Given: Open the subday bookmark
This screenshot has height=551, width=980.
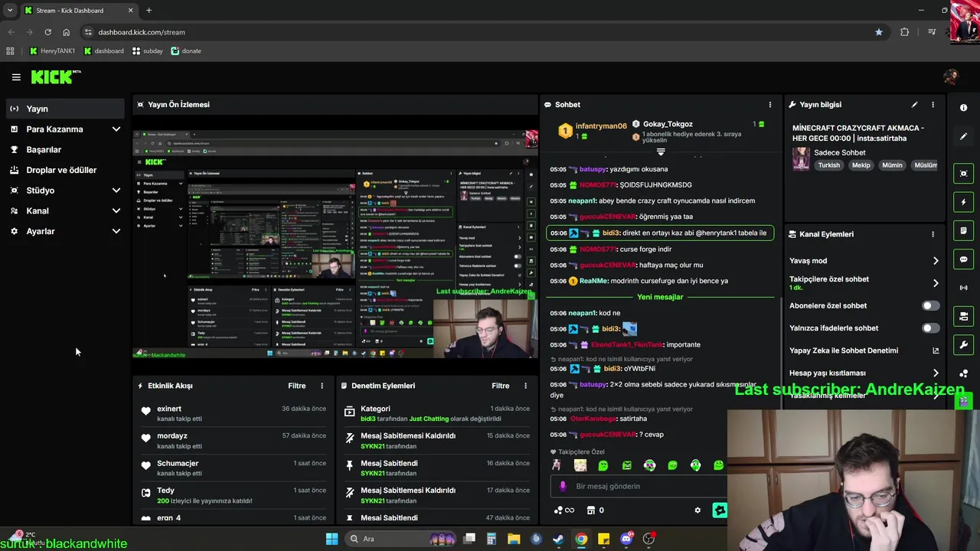Looking at the screenshot, I should click(x=147, y=51).
